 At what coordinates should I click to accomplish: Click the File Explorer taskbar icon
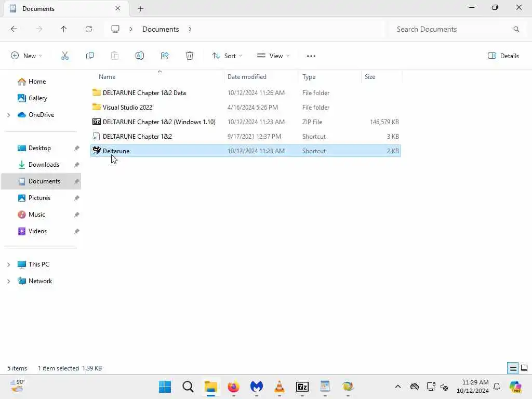coord(211,387)
